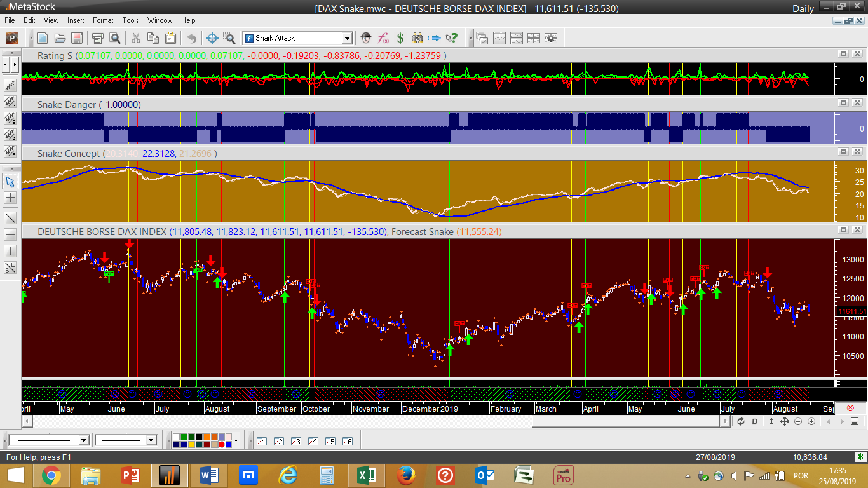This screenshot has height=488, width=868.
Task: Expand the color palette dropdown arrow
Action: point(236,440)
